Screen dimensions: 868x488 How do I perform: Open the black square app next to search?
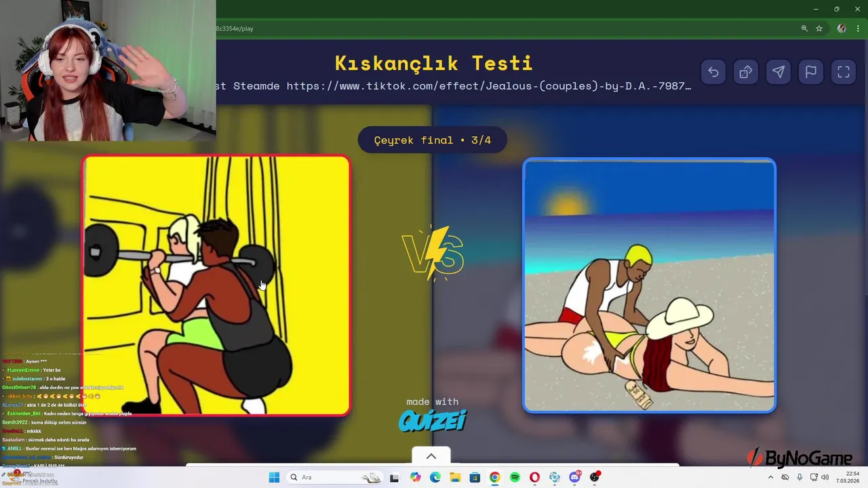[395, 477]
